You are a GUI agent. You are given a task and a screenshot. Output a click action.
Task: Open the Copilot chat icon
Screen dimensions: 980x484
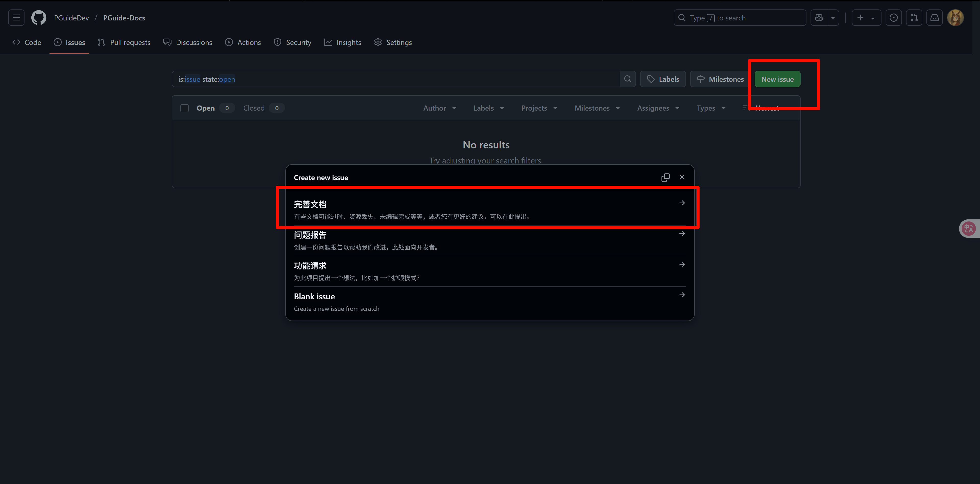click(x=819, y=18)
